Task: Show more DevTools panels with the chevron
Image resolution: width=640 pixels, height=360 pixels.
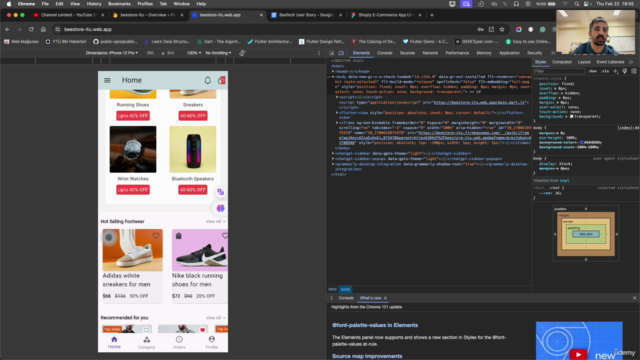Action: [553, 53]
